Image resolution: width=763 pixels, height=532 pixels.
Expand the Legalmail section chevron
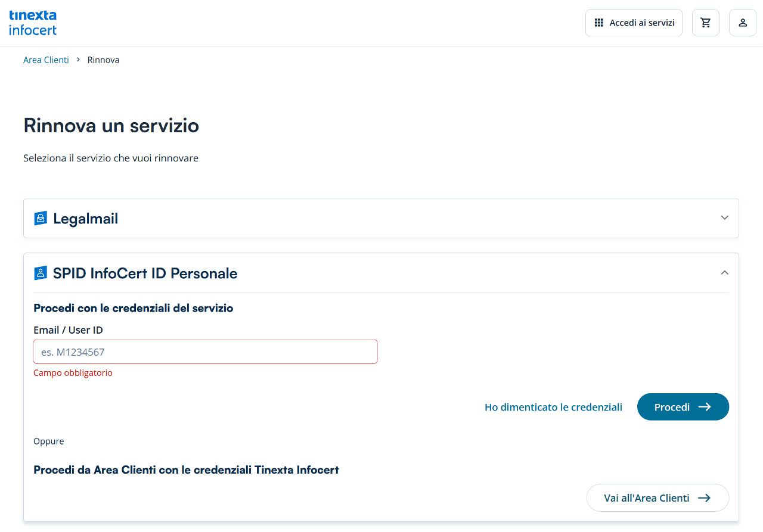(x=725, y=217)
